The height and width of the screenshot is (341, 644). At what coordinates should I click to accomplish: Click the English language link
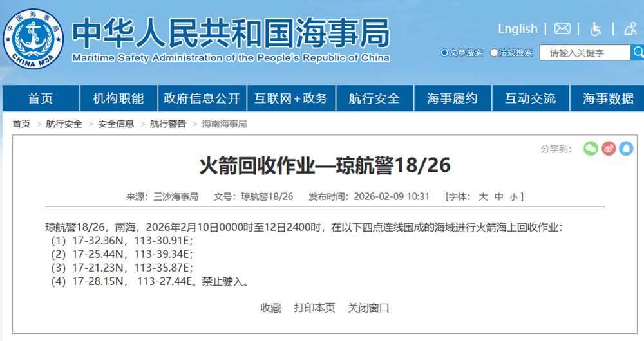[517, 29]
